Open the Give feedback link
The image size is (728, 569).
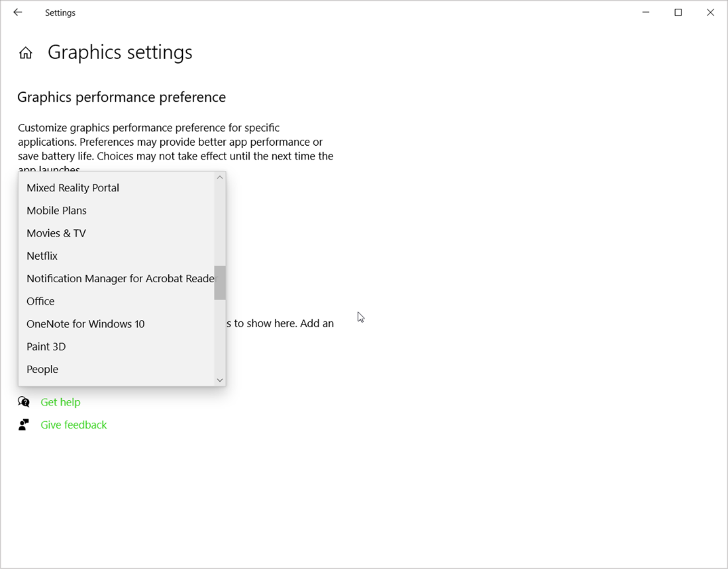74,425
